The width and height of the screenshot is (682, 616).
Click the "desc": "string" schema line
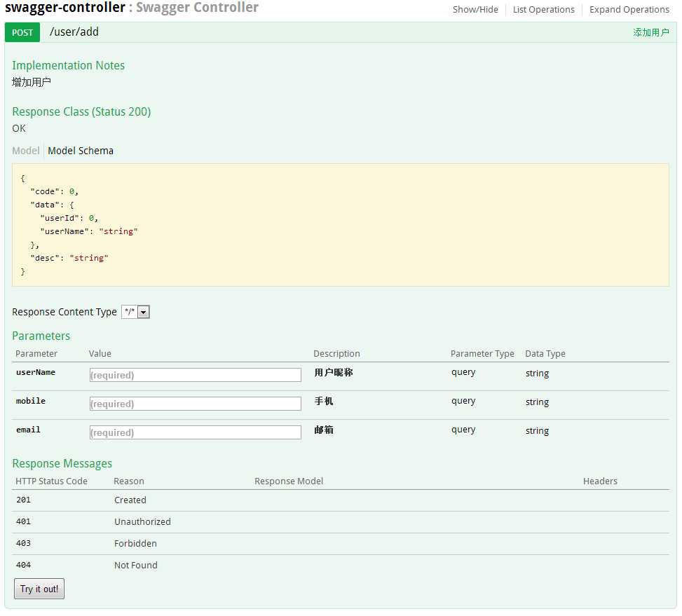(x=69, y=258)
